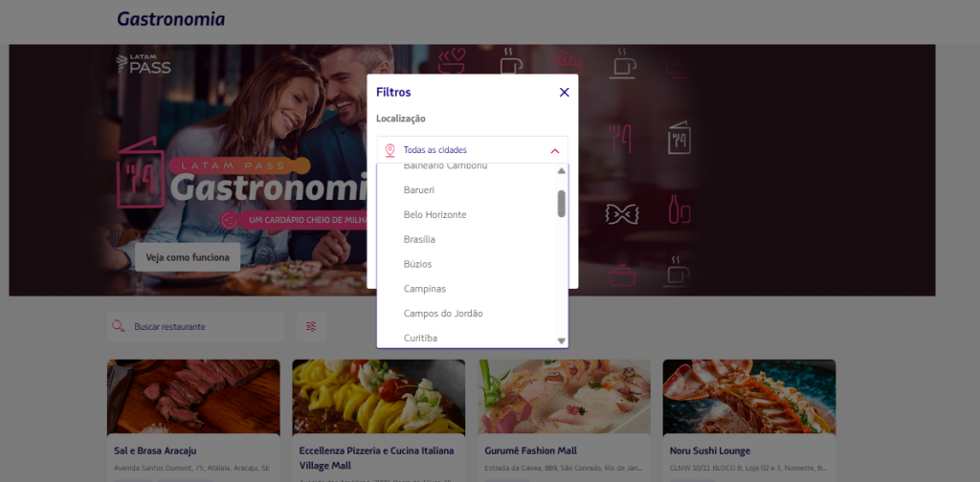Screen dimensions: 980x482
Task: Click the Veja como funciona button
Action: click(x=187, y=257)
